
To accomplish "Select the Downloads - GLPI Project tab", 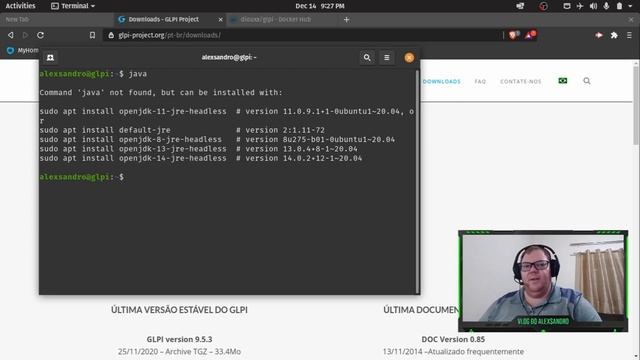I will (169, 19).
